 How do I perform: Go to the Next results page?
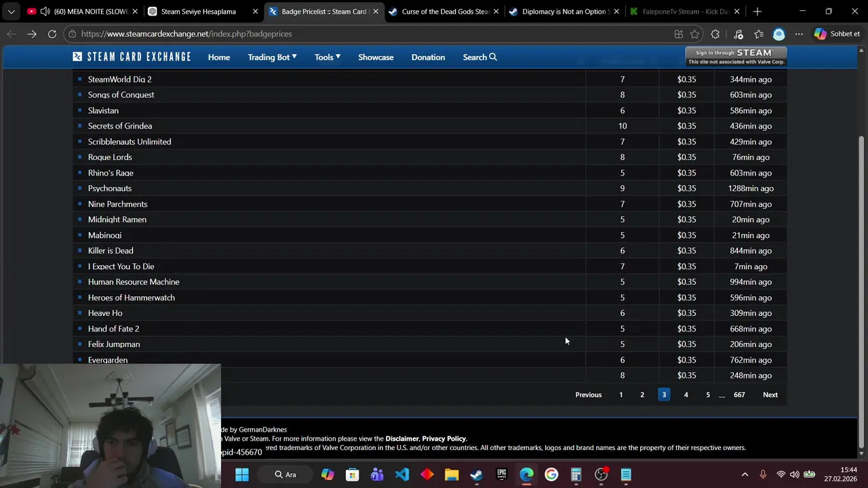click(x=770, y=394)
